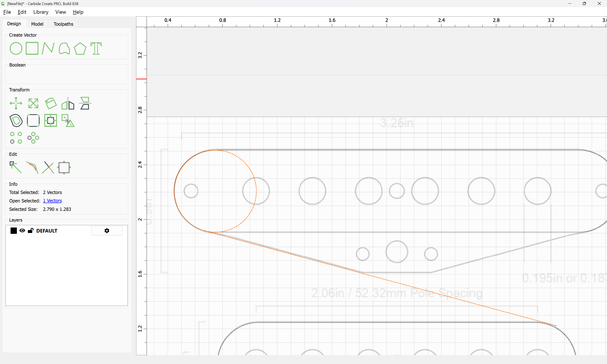Click the '1 Vectors' open selected link
Image resolution: width=607 pixels, height=364 pixels.
pyautogui.click(x=52, y=201)
